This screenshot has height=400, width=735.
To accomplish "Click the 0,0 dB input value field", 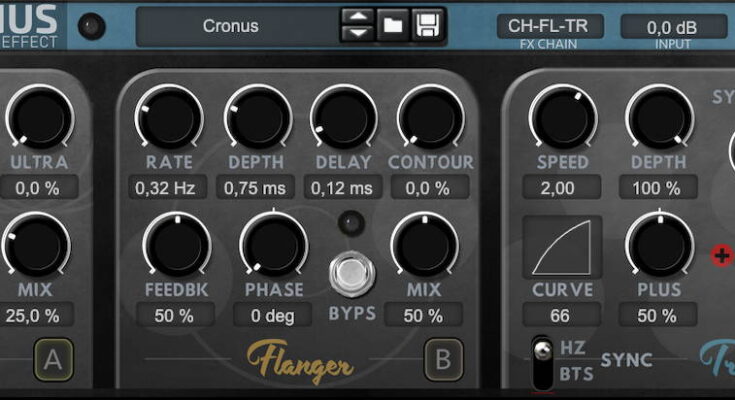I will click(673, 27).
